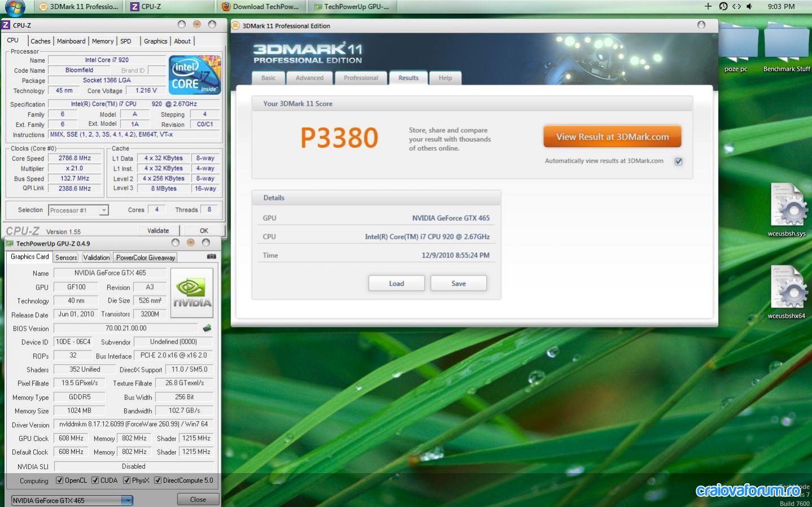Viewport: 812px width, 507px height.
Task: Click the network arrows tray icon
Action: [736, 6]
